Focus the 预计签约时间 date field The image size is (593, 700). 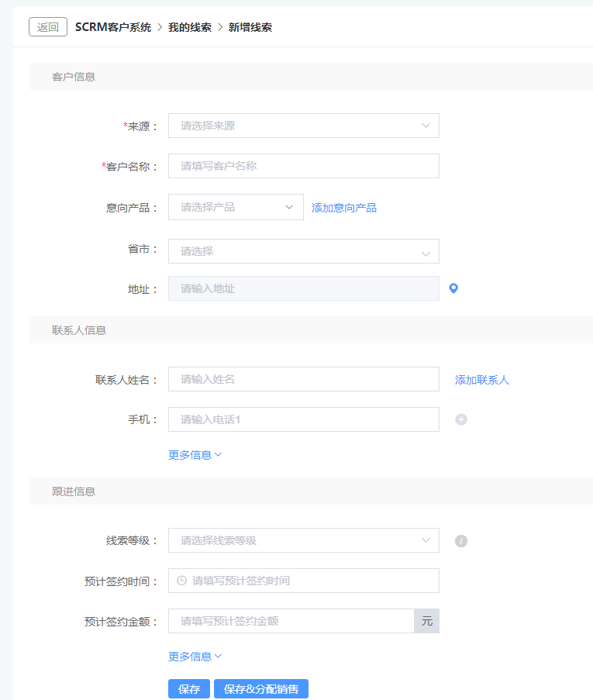click(x=304, y=581)
